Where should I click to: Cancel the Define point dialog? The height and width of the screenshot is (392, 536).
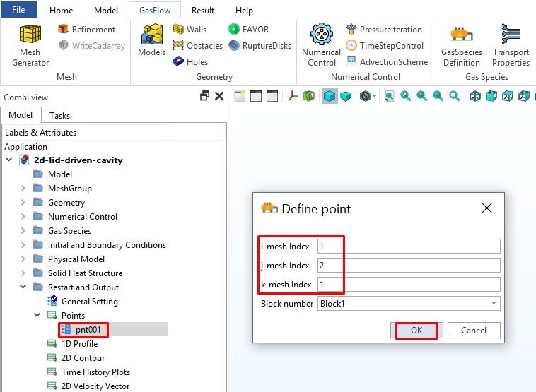(x=473, y=330)
